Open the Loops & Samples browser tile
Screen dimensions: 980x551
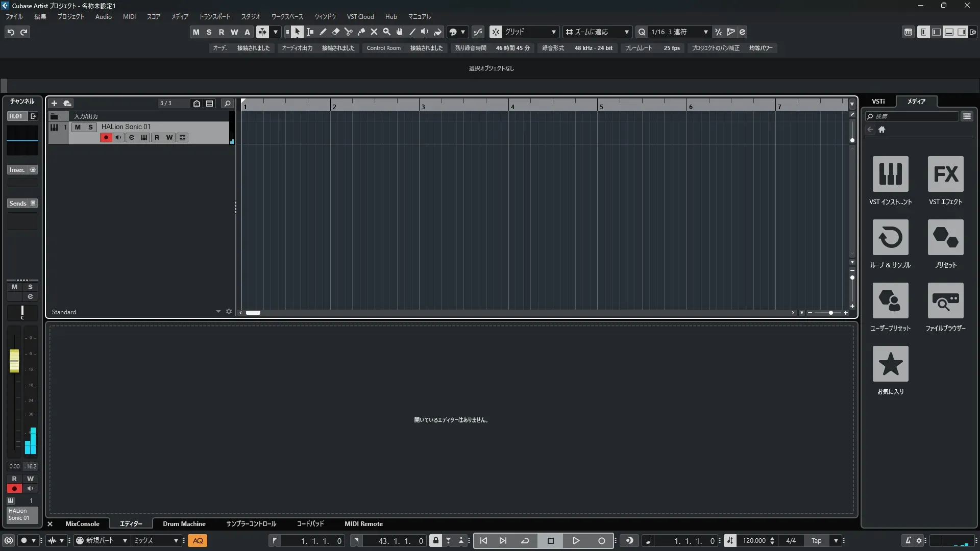890,237
